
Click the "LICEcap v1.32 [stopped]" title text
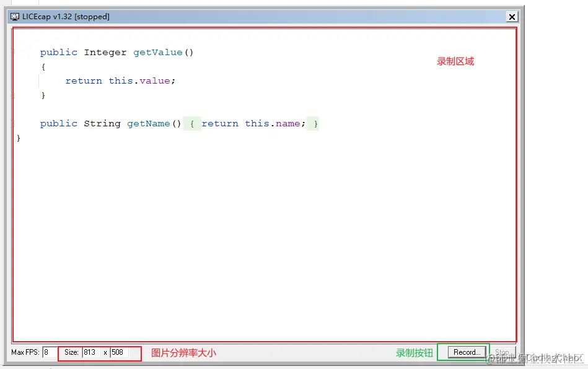point(66,17)
